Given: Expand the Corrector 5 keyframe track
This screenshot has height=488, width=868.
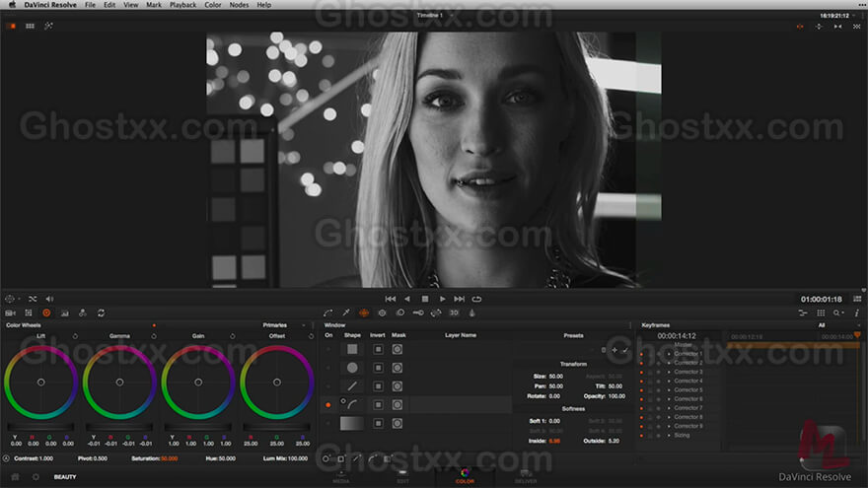Looking at the screenshot, I should [x=669, y=390].
